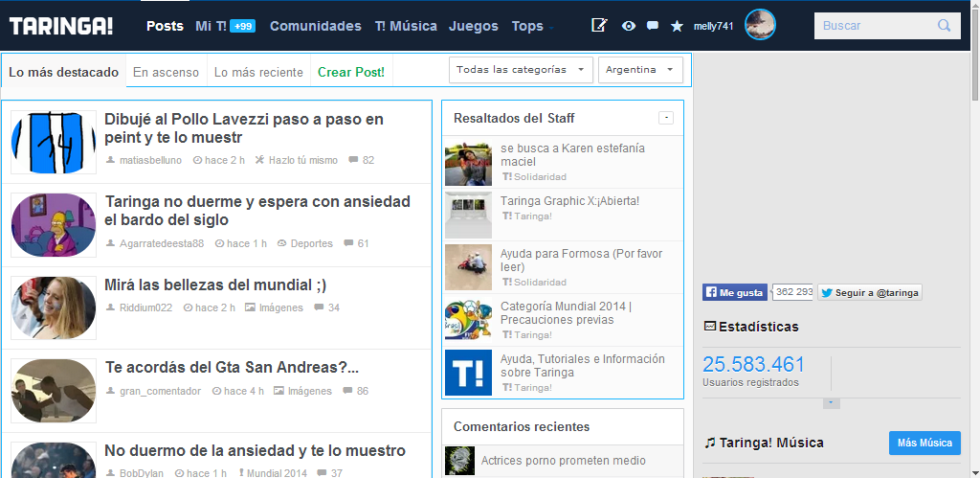Viewport: 980px width, 478px height.
Task: Open T! Música in the navigation
Action: coord(406,26)
